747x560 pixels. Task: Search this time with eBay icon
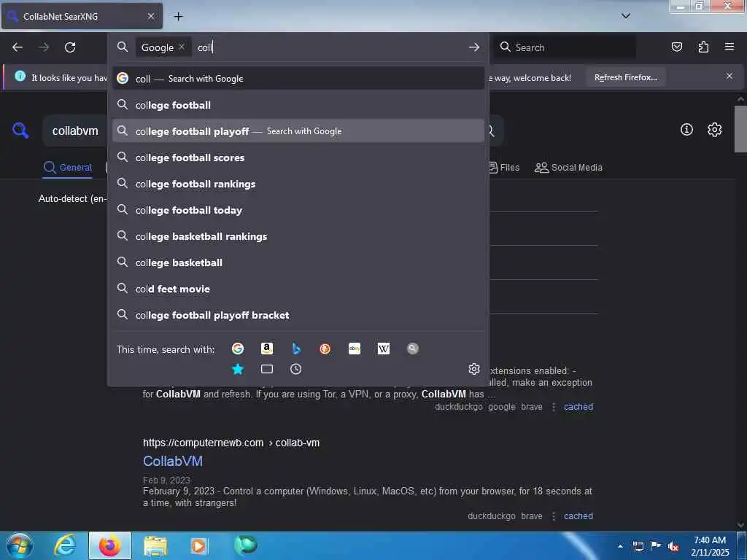pos(355,349)
